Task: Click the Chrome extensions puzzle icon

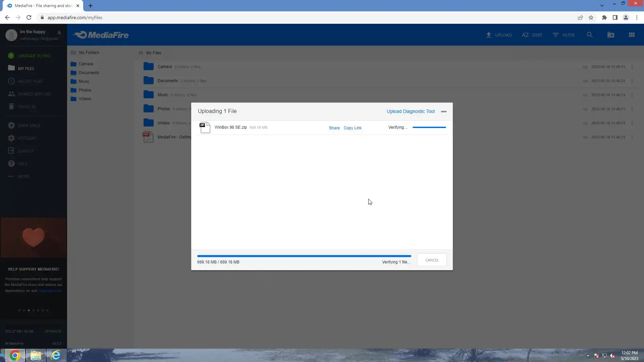Action: 604,17
